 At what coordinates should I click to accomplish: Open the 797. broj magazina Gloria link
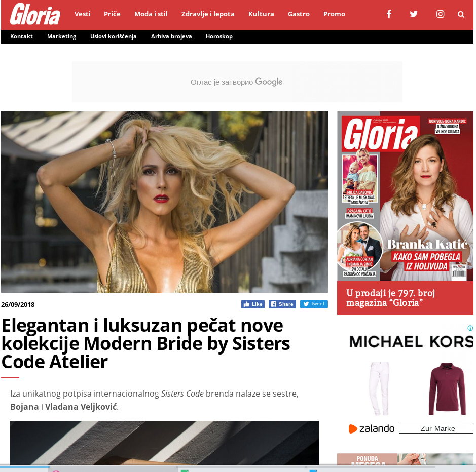(x=391, y=298)
